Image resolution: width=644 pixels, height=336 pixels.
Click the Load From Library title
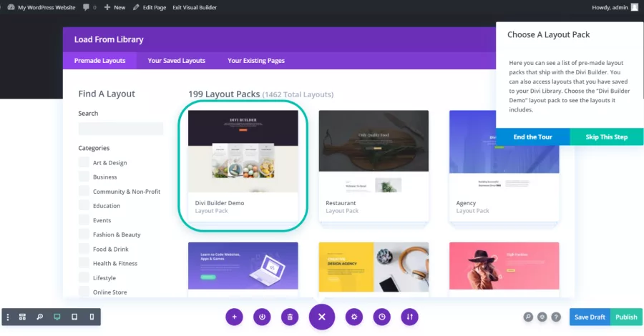(109, 39)
